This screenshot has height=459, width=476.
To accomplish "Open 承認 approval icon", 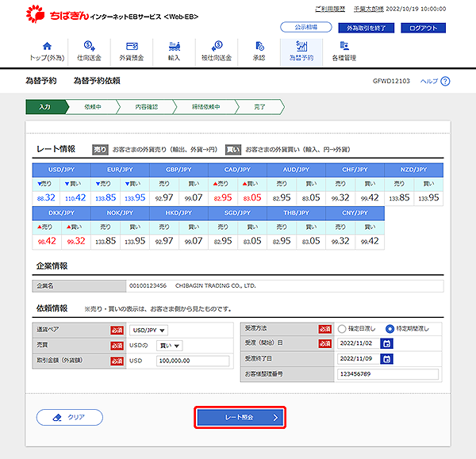I will tap(259, 46).
